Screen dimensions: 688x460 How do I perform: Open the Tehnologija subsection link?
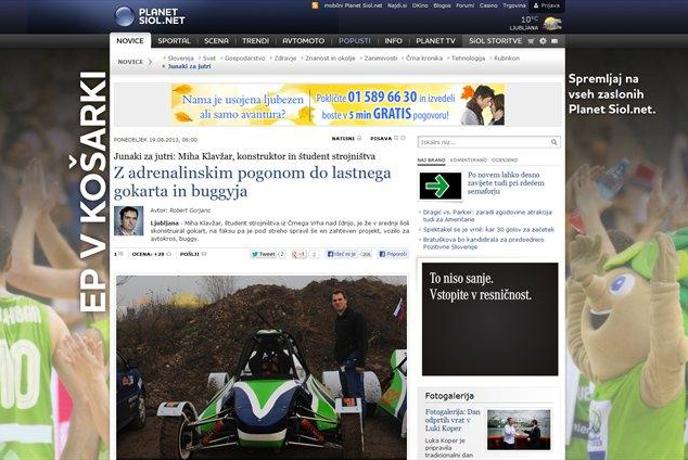pyautogui.click(x=468, y=58)
